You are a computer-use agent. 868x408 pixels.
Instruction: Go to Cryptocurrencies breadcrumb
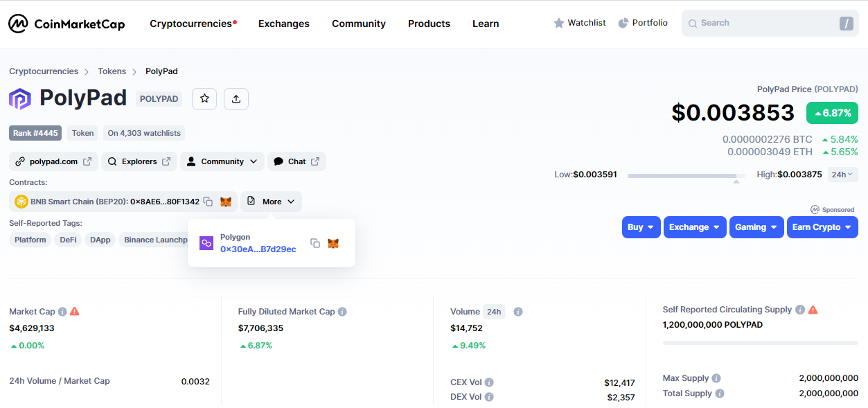tap(44, 71)
